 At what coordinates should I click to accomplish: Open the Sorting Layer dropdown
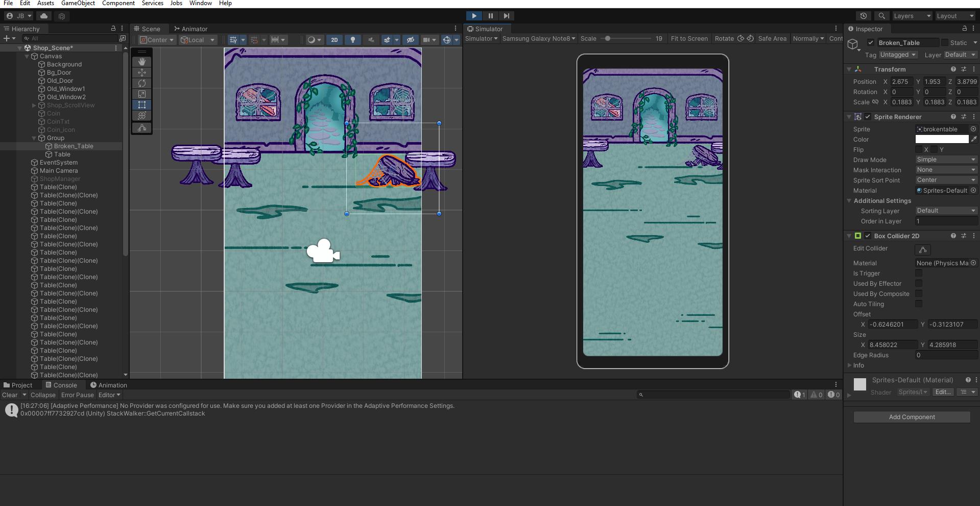pos(946,211)
